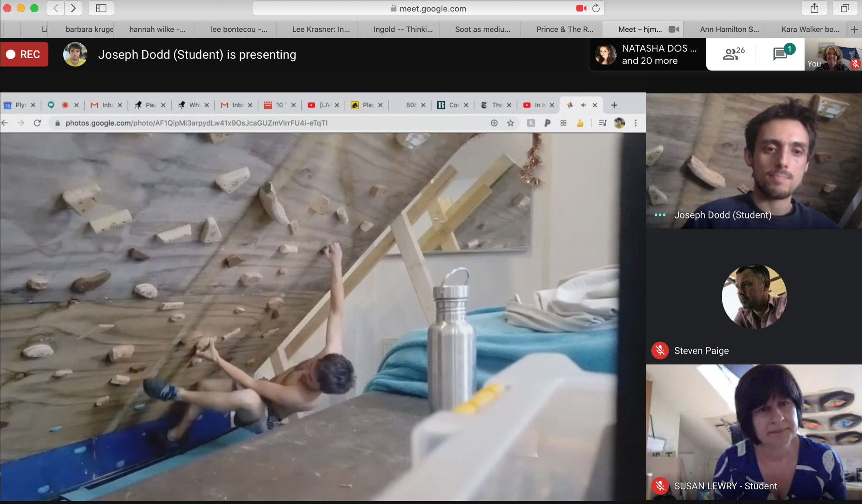862x504 pixels.
Task: Open Safari's show all tabs icon
Action: click(x=845, y=8)
